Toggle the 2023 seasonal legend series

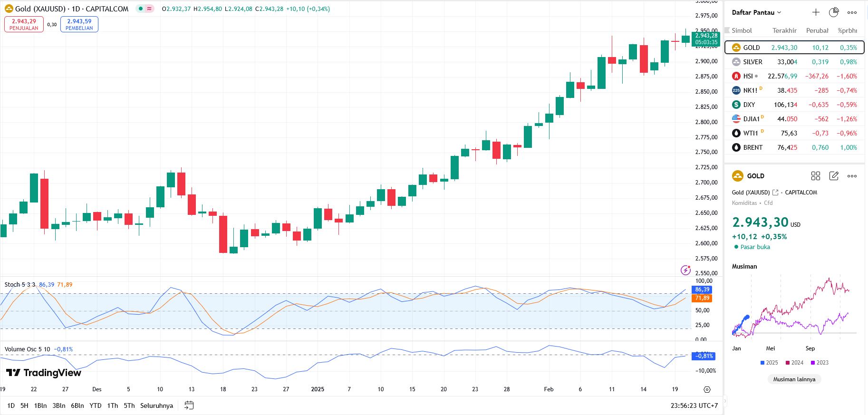click(820, 363)
